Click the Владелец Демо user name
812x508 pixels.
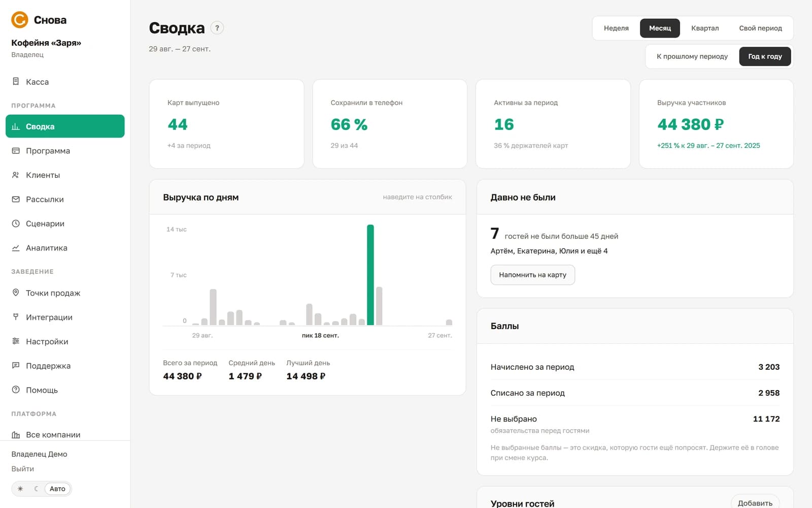[x=39, y=454]
